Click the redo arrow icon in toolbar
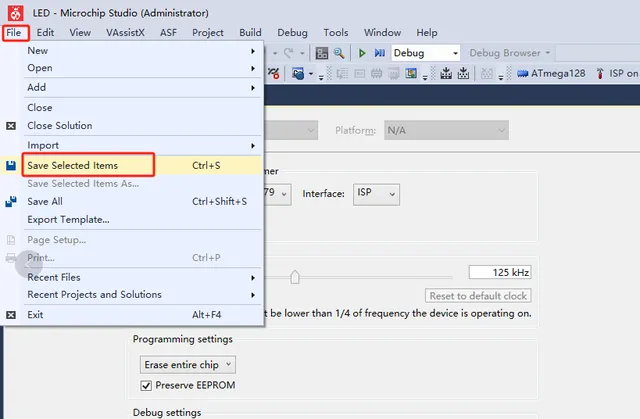This screenshot has width=640, height=419. click(289, 53)
